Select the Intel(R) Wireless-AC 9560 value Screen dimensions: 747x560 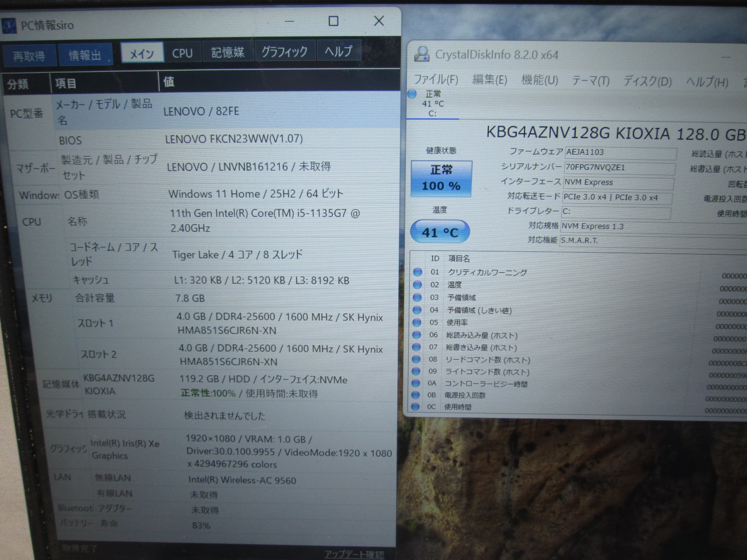click(x=242, y=480)
